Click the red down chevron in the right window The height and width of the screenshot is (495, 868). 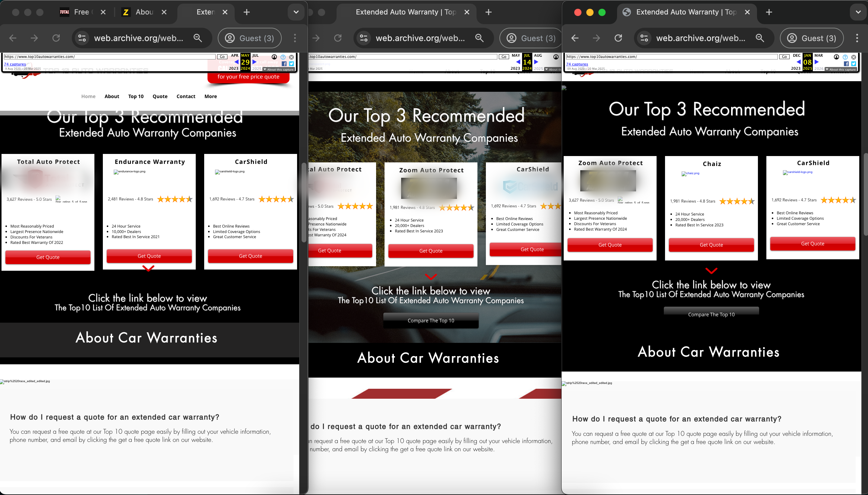[711, 271]
